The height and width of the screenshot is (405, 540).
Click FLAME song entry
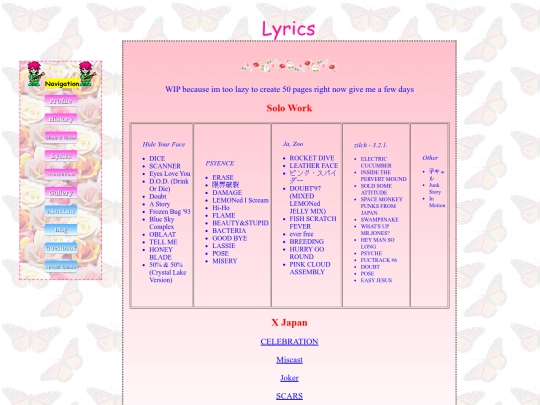(224, 215)
